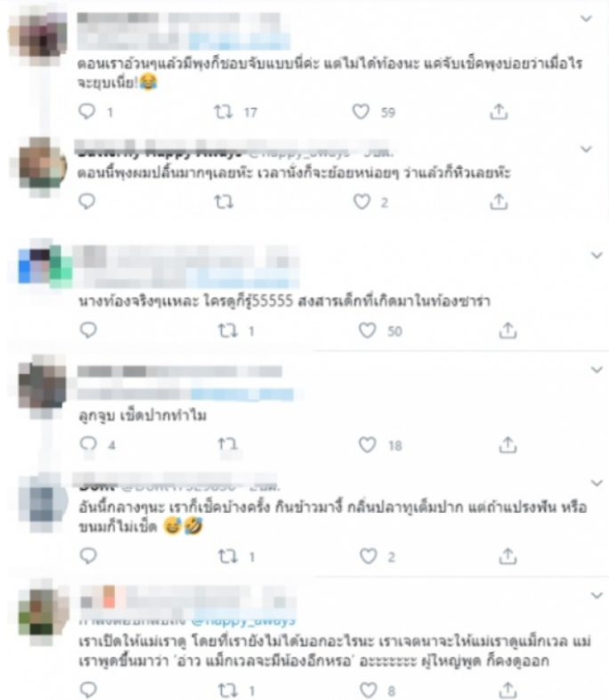Like the last tweet with 8 likes

369,689
